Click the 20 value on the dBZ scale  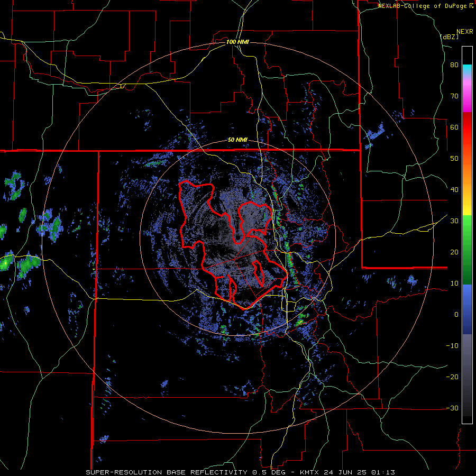coord(454,252)
